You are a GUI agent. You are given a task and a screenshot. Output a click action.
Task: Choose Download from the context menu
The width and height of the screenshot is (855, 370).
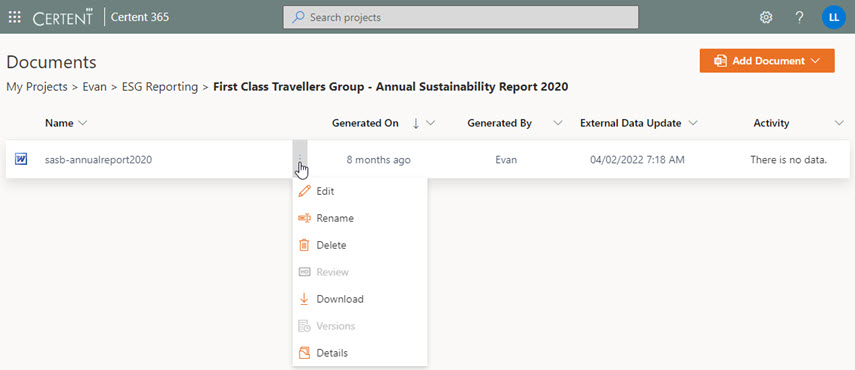pyautogui.click(x=360, y=299)
